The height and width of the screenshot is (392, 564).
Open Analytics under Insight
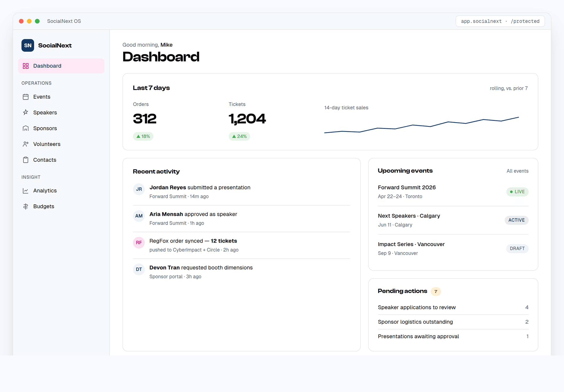tap(61, 191)
